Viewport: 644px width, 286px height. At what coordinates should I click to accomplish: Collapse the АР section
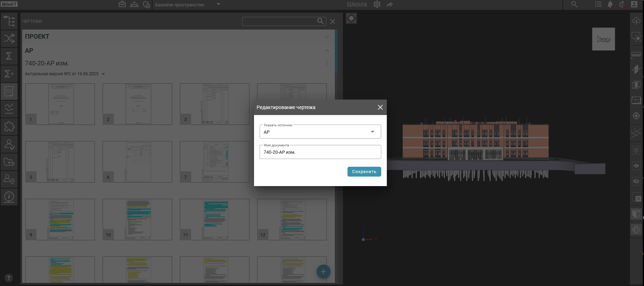click(327, 51)
